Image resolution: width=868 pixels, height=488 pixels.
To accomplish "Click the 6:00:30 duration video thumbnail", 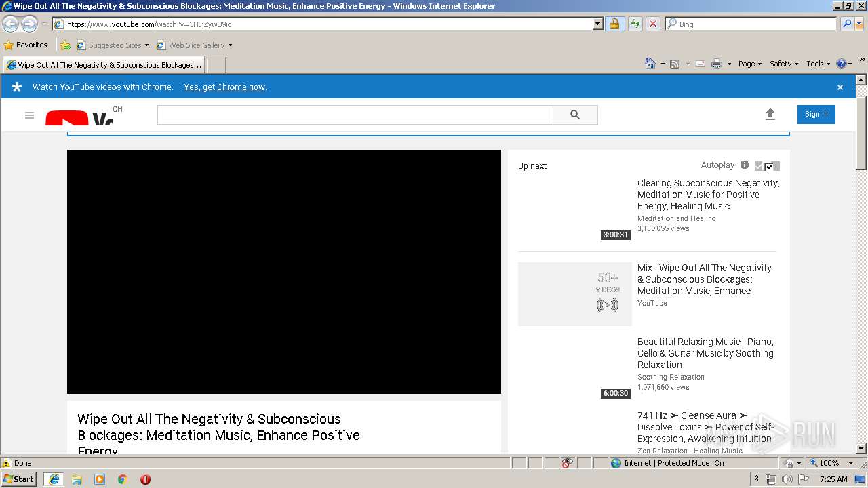I will [x=575, y=368].
